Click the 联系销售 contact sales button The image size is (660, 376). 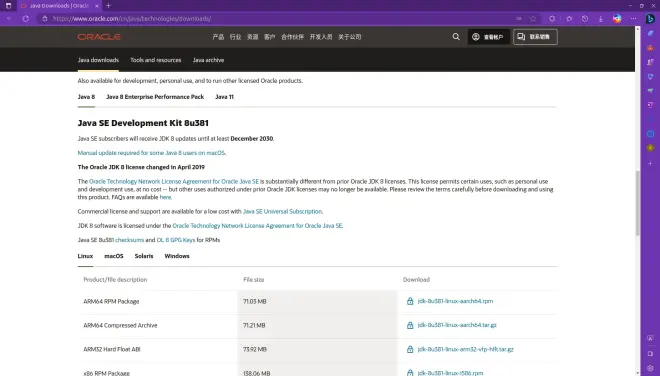click(535, 37)
